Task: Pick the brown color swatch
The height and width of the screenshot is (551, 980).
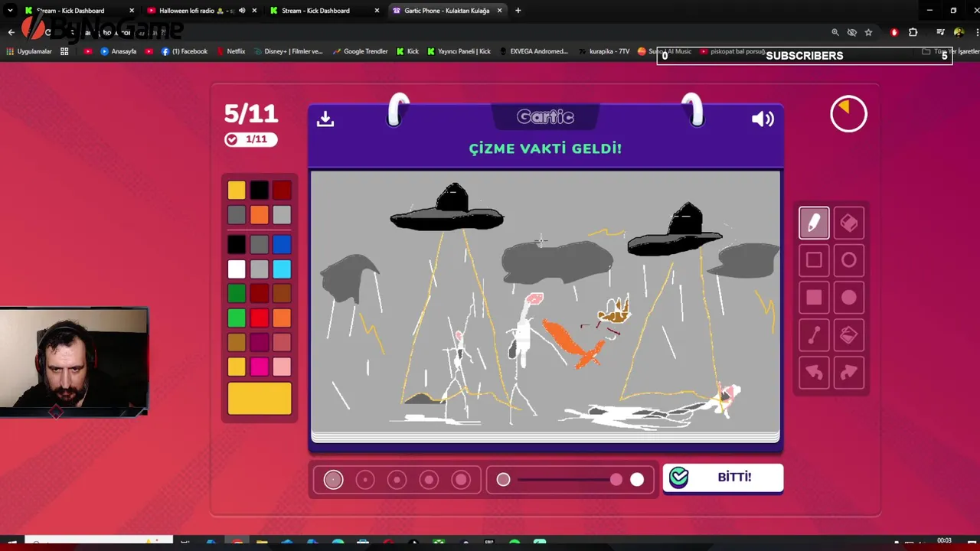Action: 282,293
